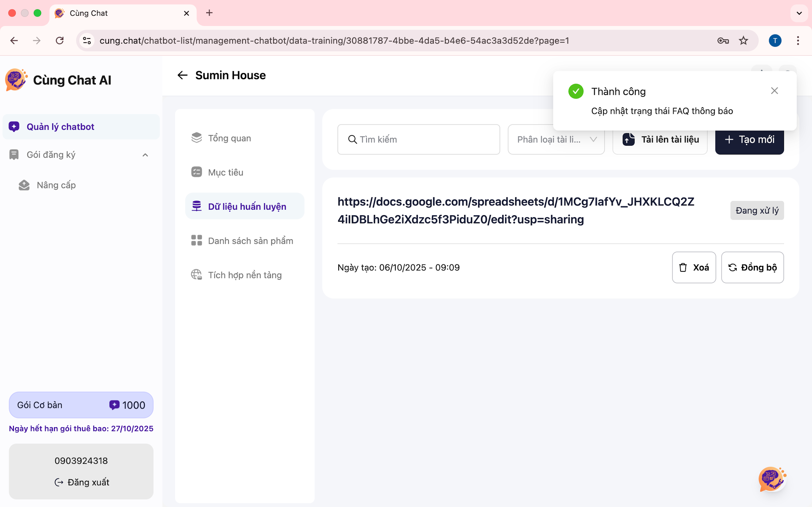Click Đăng xuất to log out
The image size is (812, 507).
tap(82, 482)
